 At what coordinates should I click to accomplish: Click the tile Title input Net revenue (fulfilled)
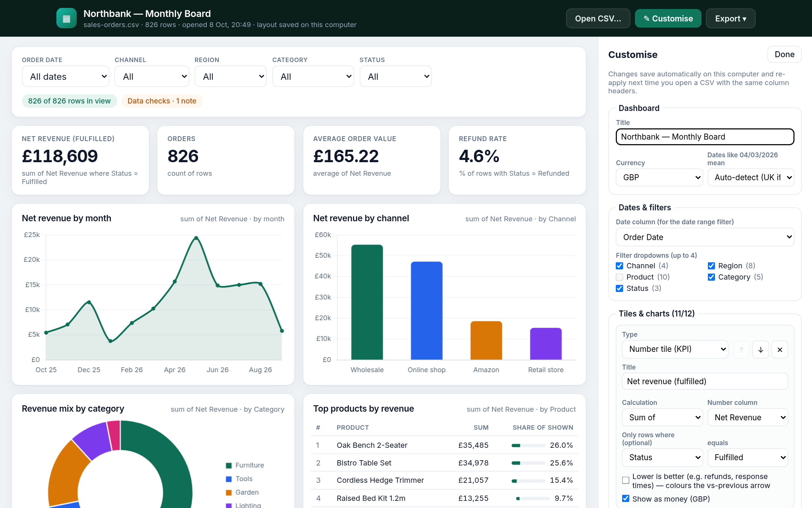point(705,381)
